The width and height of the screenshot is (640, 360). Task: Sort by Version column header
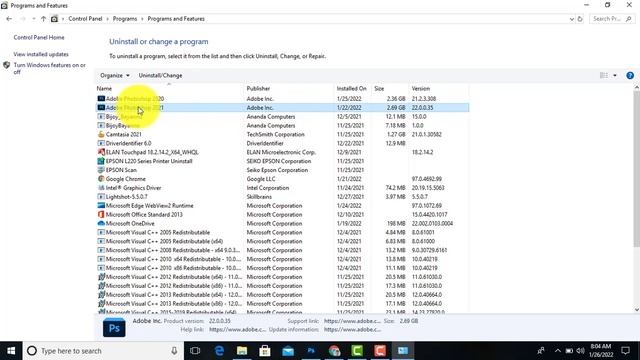tap(420, 89)
